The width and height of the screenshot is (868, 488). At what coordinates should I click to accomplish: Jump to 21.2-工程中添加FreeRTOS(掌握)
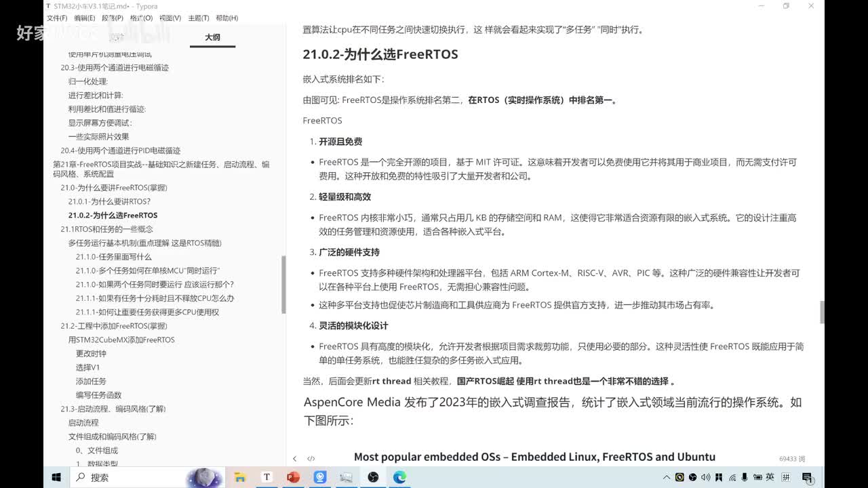coord(113,326)
